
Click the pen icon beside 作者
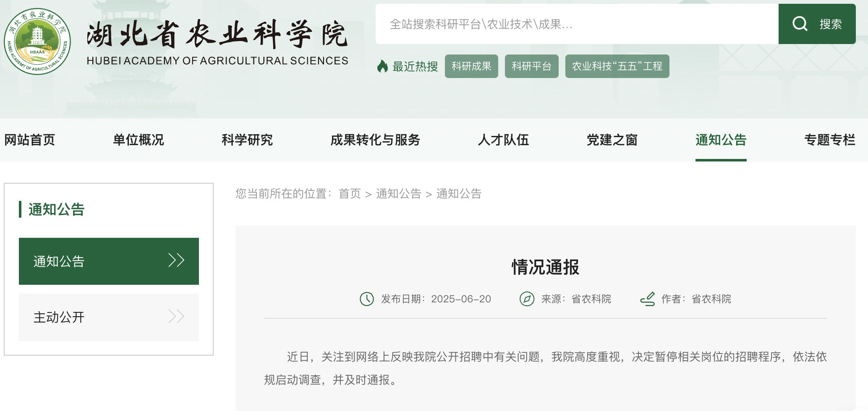648,299
